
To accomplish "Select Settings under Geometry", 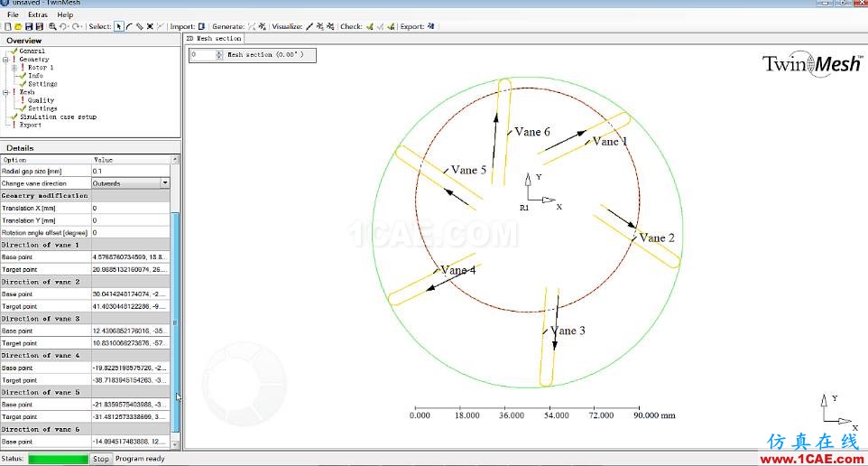I will click(x=42, y=84).
